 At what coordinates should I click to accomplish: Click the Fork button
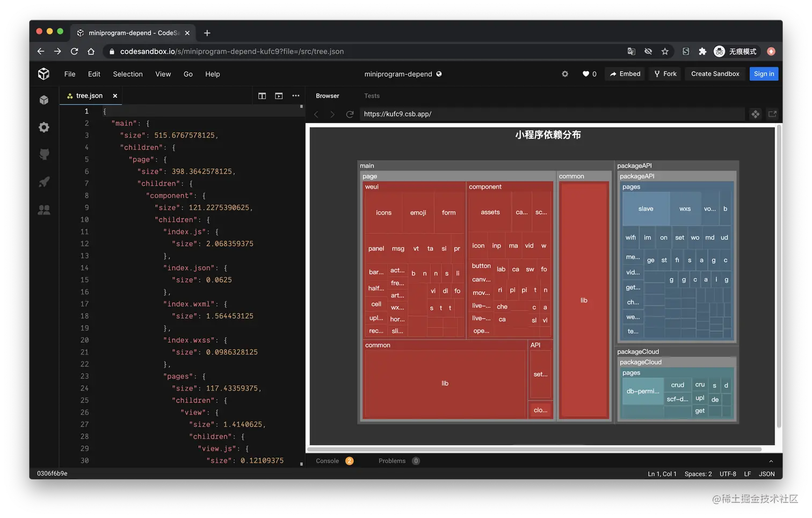[x=665, y=74]
